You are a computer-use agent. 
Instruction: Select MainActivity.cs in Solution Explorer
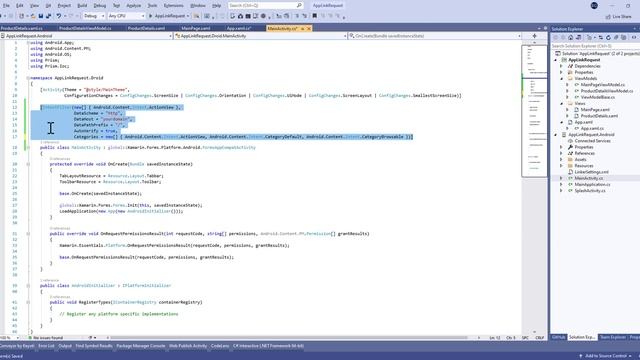pos(589,178)
